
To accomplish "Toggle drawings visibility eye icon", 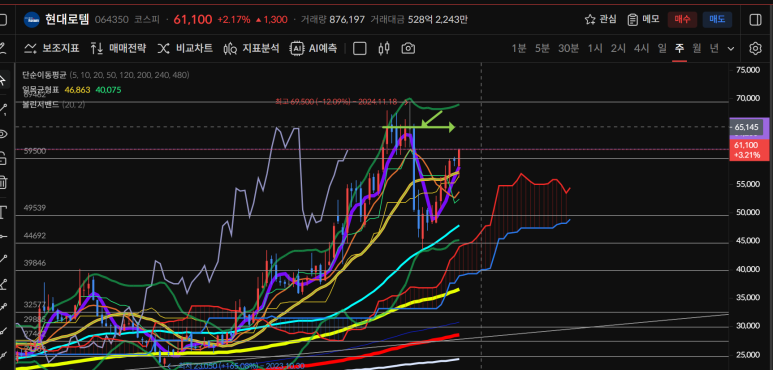I will coord(3,134).
